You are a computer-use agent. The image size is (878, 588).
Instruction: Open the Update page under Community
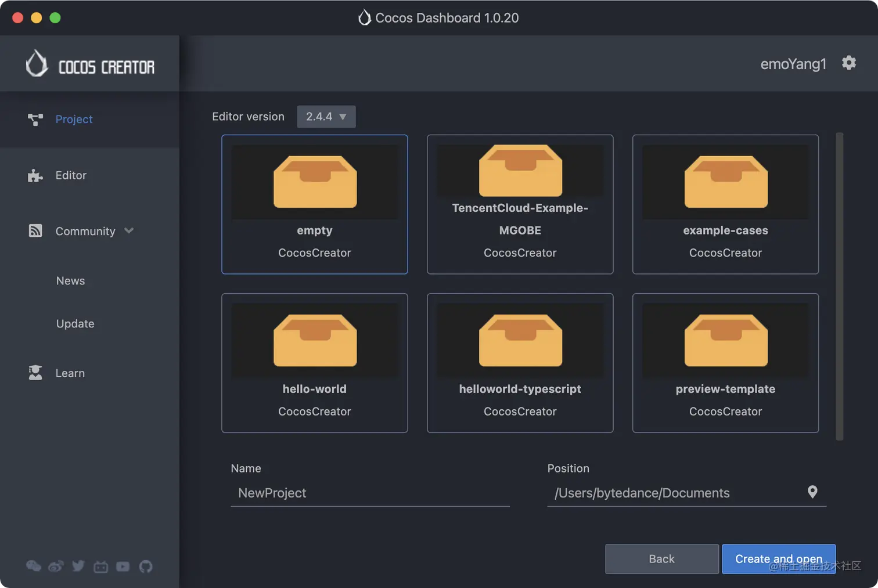pyautogui.click(x=75, y=324)
